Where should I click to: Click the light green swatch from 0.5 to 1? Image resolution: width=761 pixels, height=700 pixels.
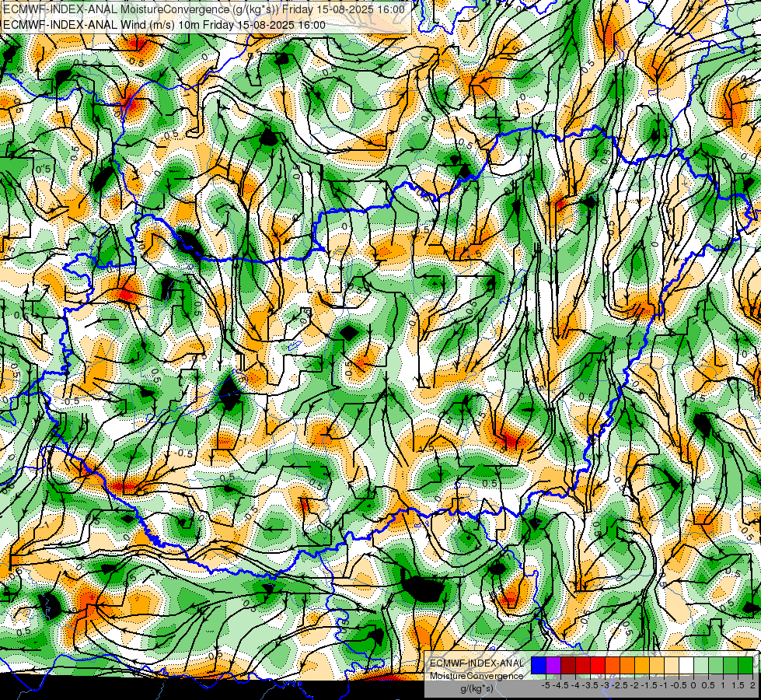(716, 665)
